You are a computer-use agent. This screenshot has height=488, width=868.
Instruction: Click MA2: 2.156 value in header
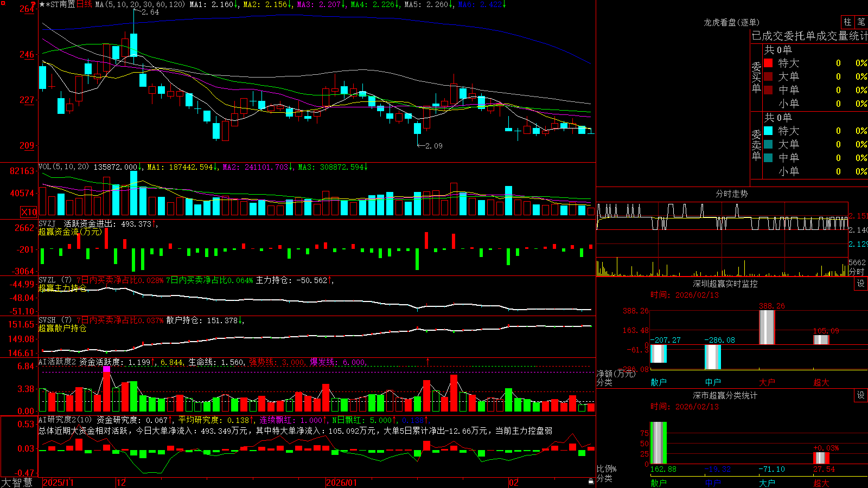point(268,4)
